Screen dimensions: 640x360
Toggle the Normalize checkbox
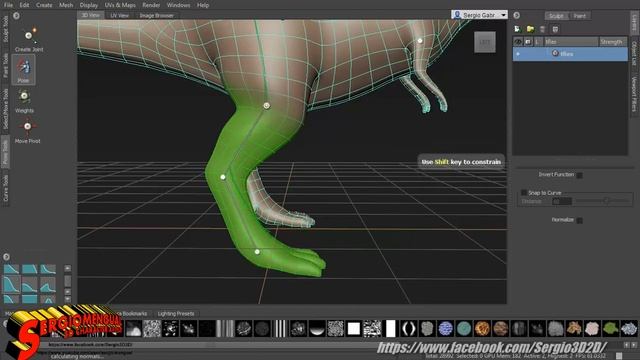580,220
